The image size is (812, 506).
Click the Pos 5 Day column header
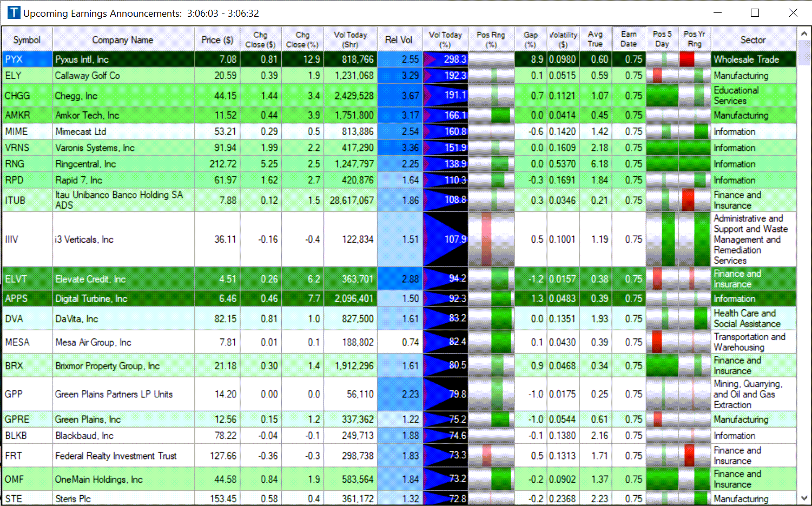[662, 39]
